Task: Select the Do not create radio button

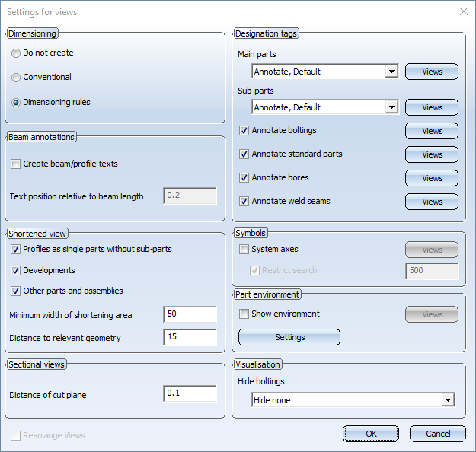Action: (x=16, y=53)
